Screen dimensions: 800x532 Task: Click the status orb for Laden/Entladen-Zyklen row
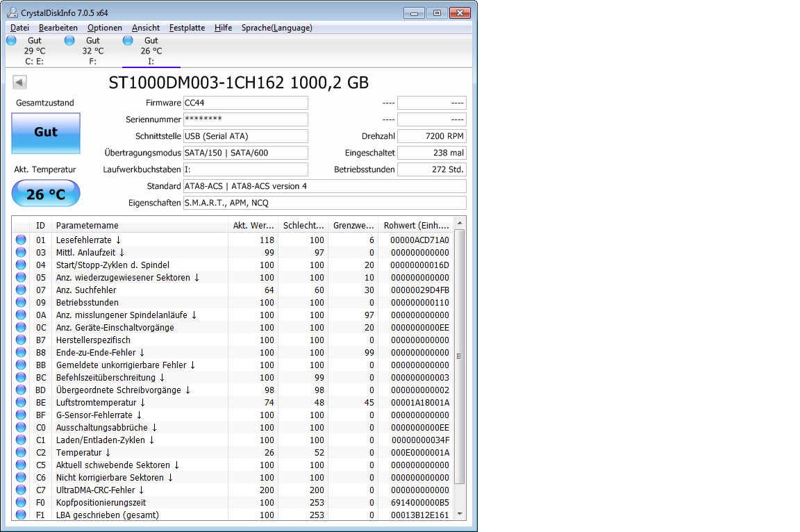click(x=21, y=440)
